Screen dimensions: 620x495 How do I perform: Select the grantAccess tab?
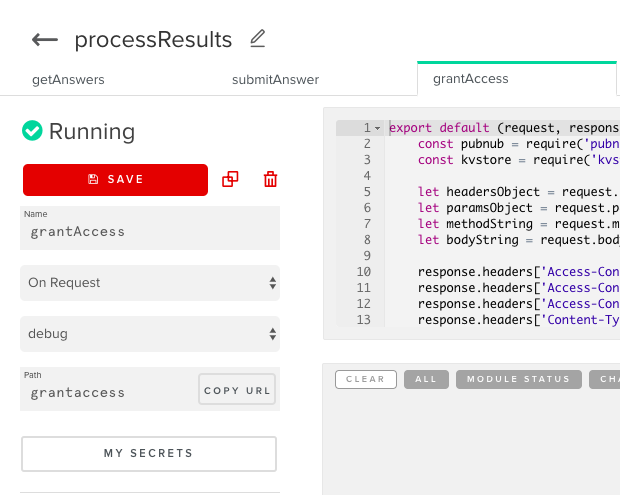point(470,78)
